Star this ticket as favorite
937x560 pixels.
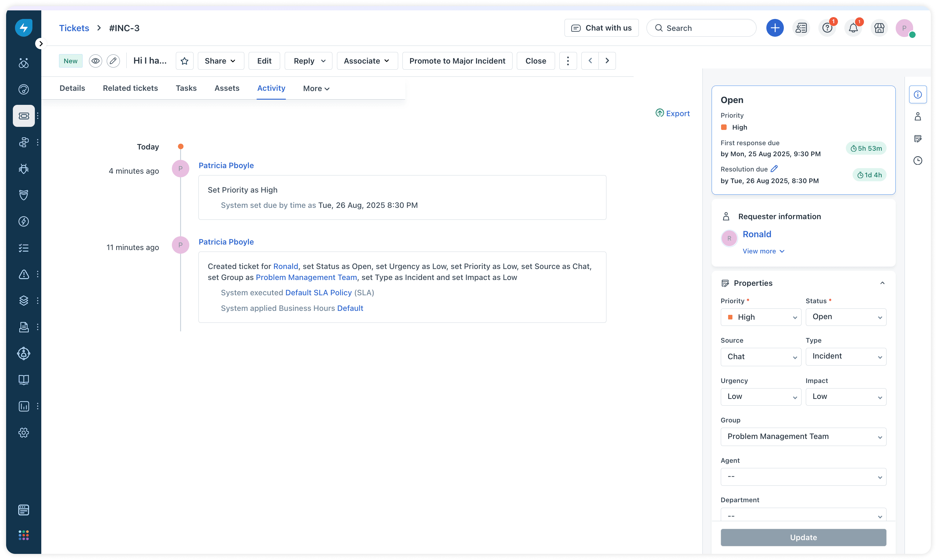click(184, 61)
